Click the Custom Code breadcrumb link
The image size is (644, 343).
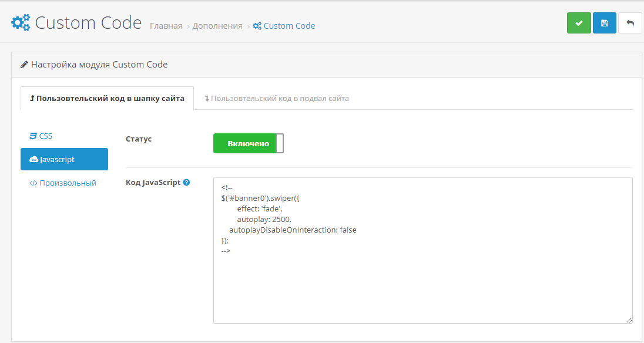coord(289,26)
